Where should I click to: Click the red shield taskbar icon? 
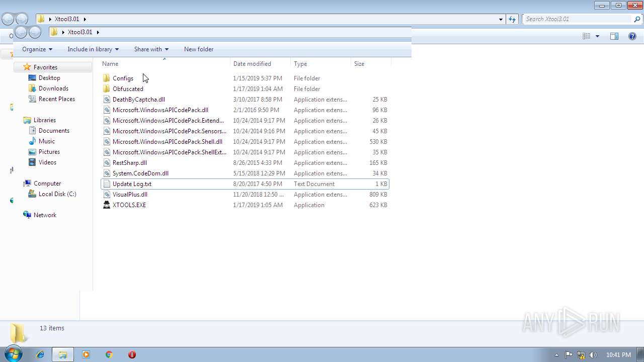(x=132, y=354)
